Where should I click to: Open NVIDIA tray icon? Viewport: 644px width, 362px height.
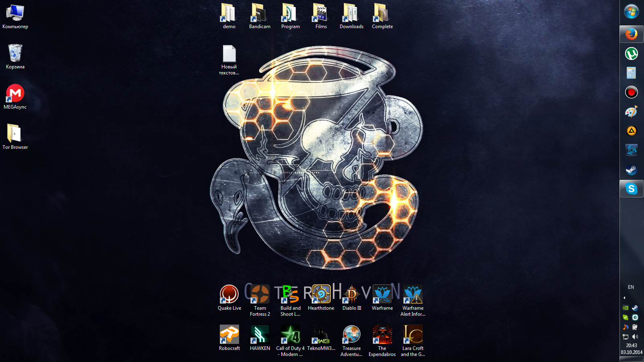click(625, 308)
